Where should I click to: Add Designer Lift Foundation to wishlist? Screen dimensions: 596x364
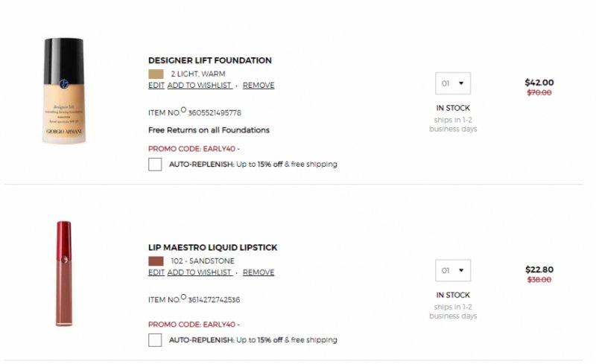199,86
